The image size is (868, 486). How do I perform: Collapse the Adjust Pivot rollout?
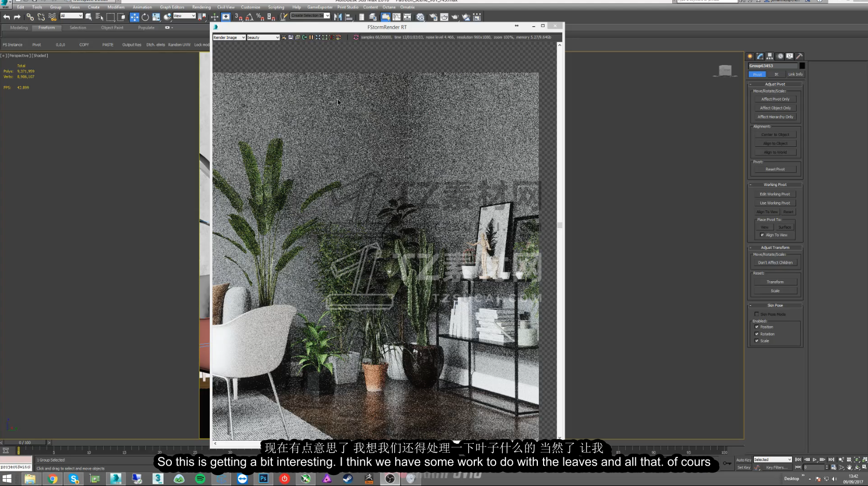click(775, 84)
